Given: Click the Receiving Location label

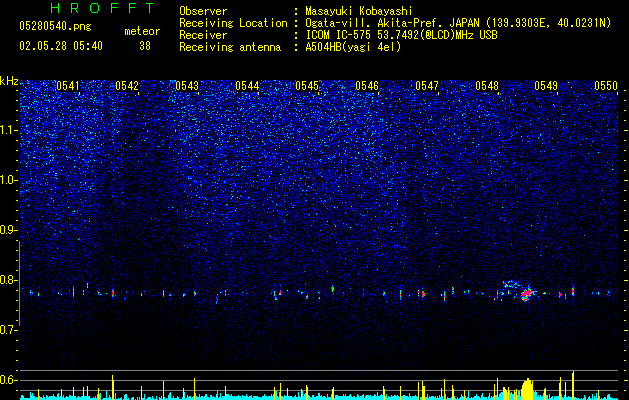Looking at the screenshot, I should tap(233, 23).
